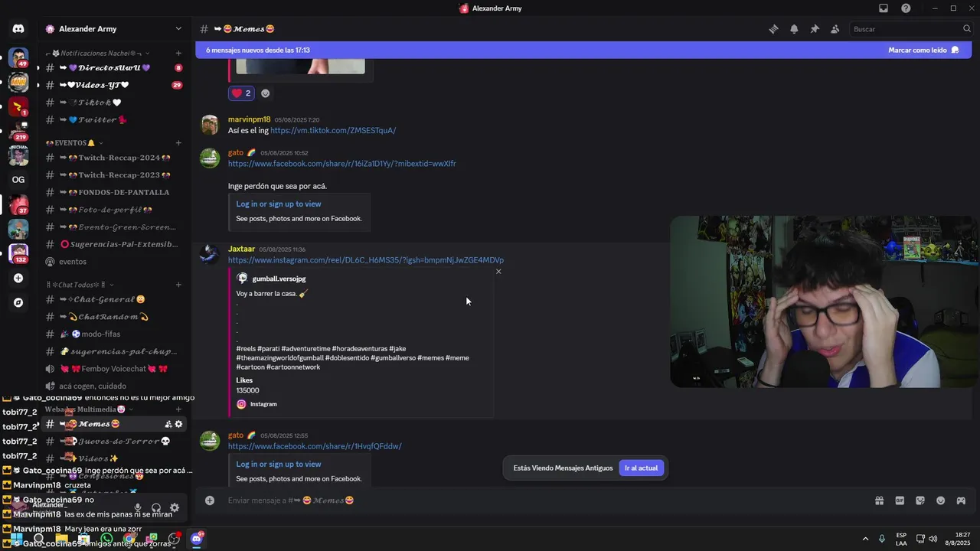Image resolution: width=980 pixels, height=551 pixels.
Task: Open the GIF picker
Action: [x=900, y=500]
